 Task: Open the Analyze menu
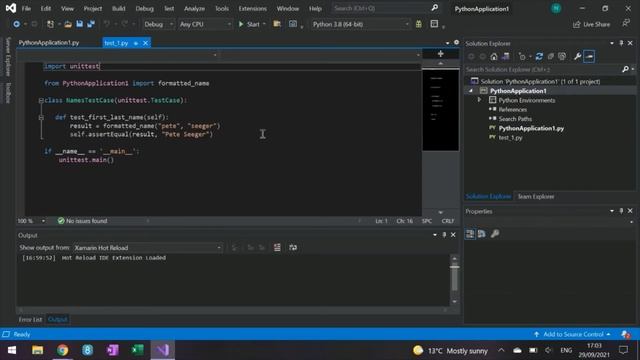194,9
